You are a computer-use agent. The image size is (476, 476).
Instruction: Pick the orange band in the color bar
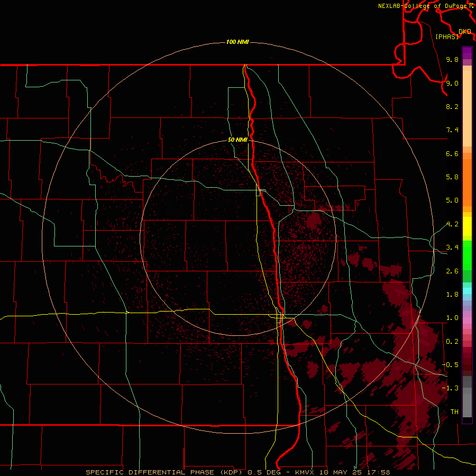467,183
